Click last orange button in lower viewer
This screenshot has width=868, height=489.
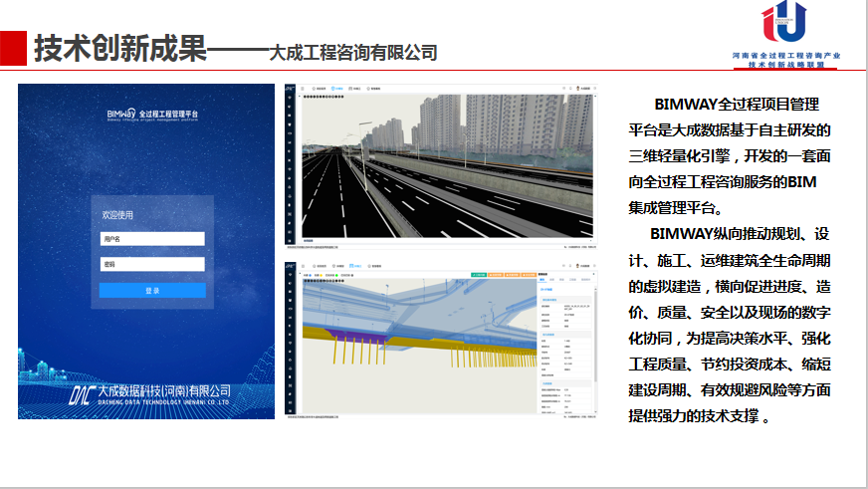tap(528, 273)
